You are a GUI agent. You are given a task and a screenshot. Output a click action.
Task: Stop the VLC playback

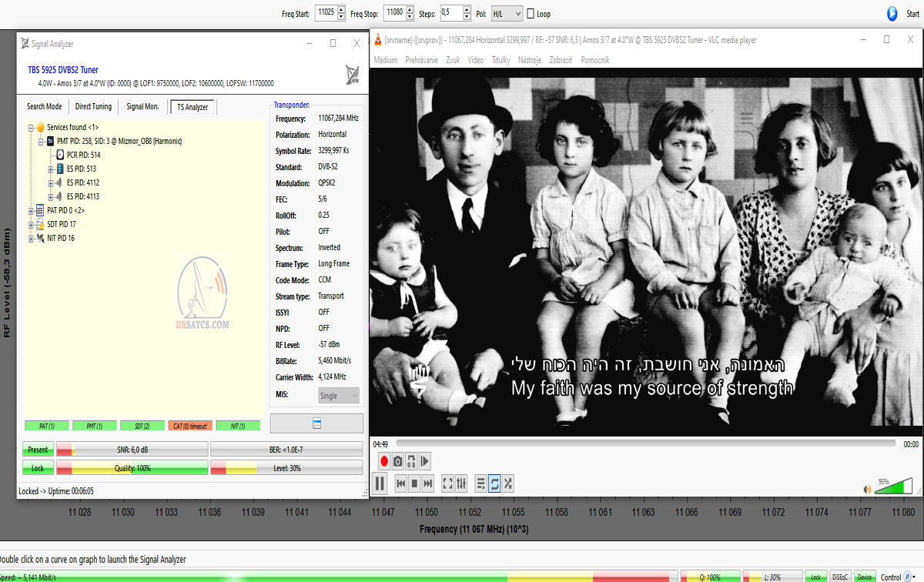pyautogui.click(x=414, y=483)
